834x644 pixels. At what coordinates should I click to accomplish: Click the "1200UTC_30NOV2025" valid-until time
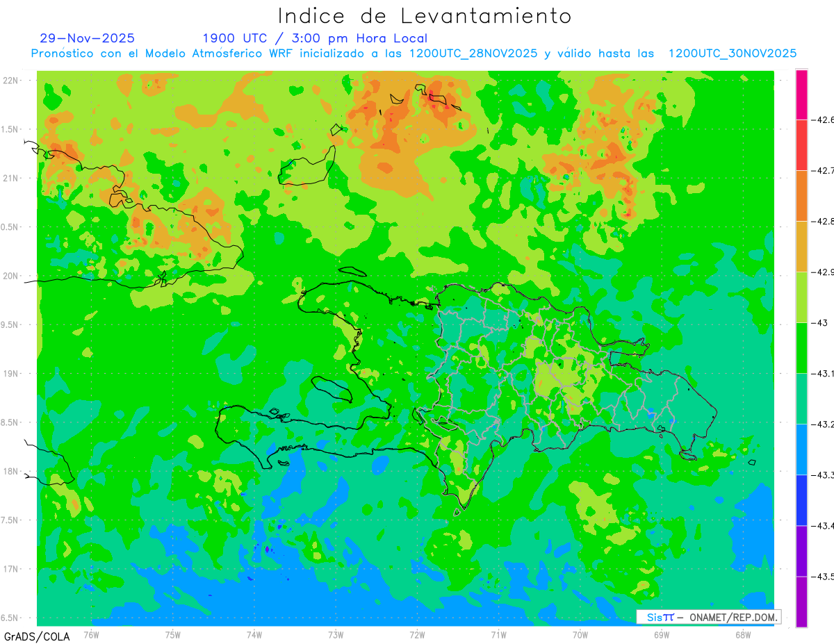(x=733, y=53)
